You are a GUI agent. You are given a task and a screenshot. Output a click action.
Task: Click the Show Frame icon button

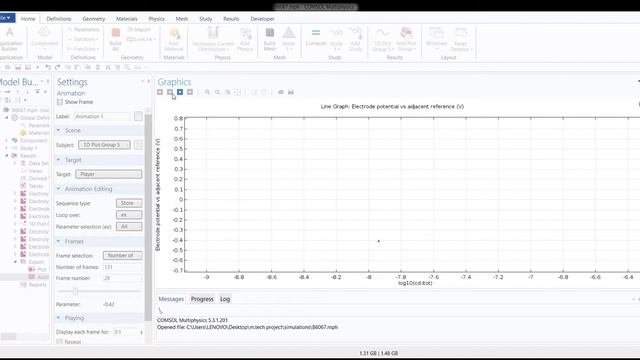pos(60,102)
